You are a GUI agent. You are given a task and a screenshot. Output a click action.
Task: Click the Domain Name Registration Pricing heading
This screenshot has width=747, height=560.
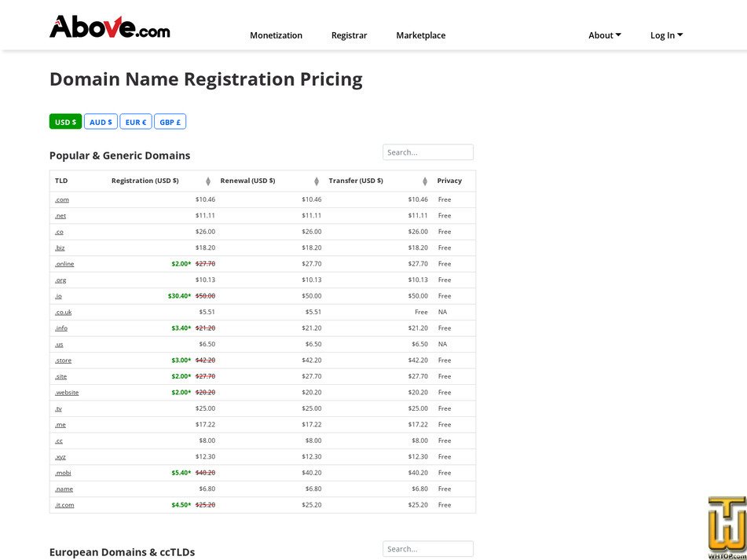pyautogui.click(x=206, y=79)
